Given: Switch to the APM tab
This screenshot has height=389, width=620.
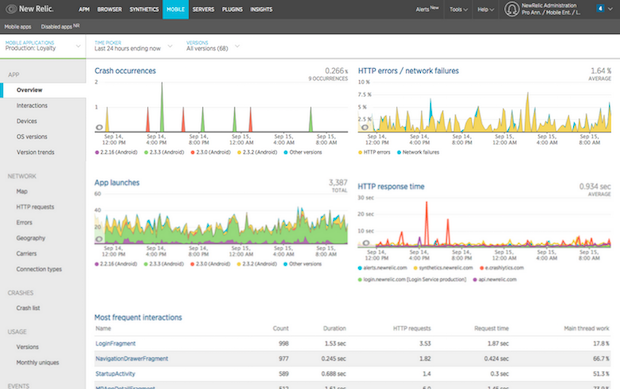Looking at the screenshot, I should pyautogui.click(x=84, y=9).
